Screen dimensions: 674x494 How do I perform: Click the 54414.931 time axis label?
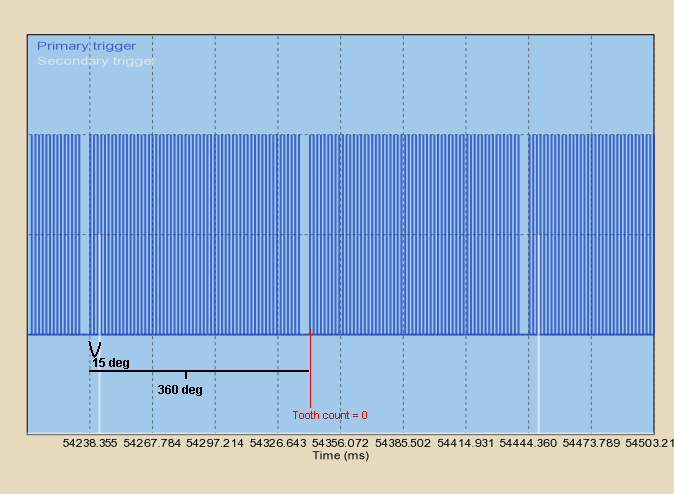[x=466, y=442]
